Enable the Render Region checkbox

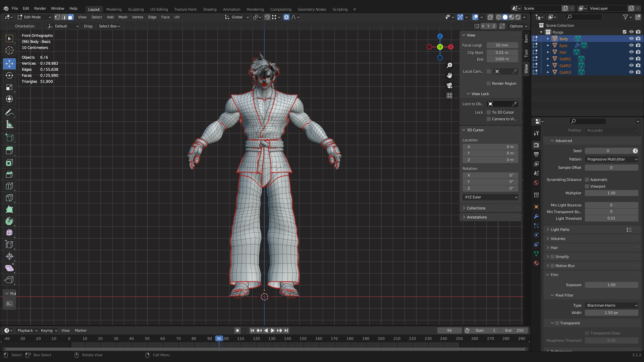click(x=489, y=83)
